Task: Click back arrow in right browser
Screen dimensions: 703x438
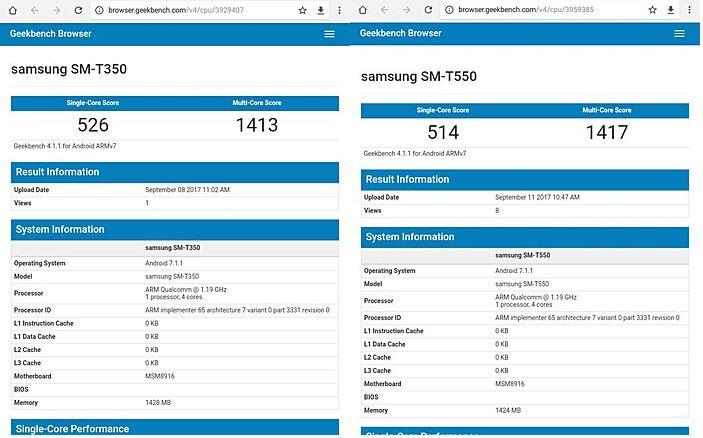Action: [385, 10]
